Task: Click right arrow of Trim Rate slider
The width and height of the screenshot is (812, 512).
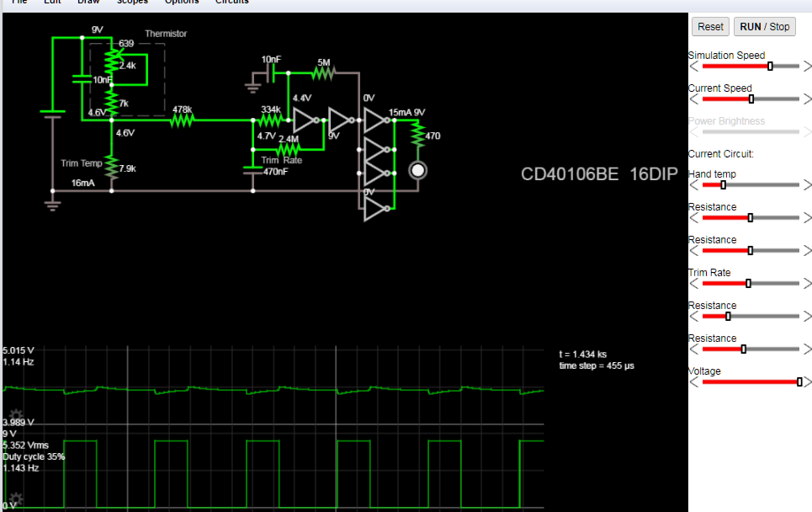Action: pos(807,284)
